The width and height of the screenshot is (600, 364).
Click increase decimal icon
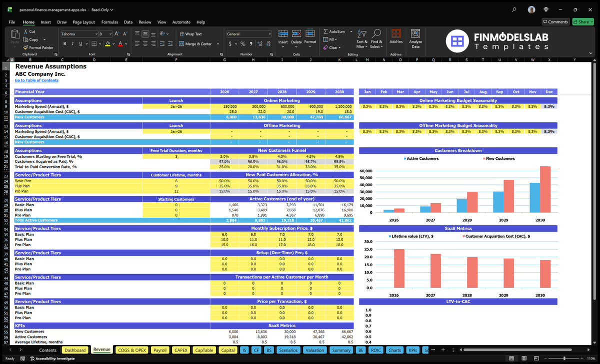click(260, 44)
